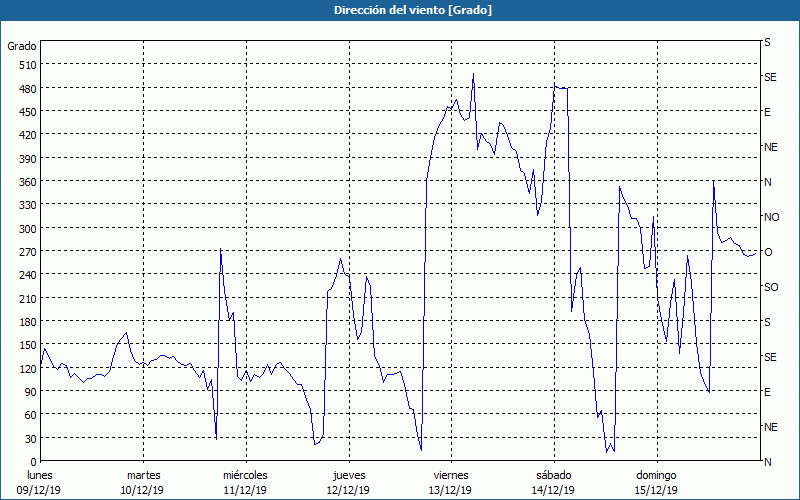Pick the 300 degree axis label

pyautogui.click(x=28, y=229)
